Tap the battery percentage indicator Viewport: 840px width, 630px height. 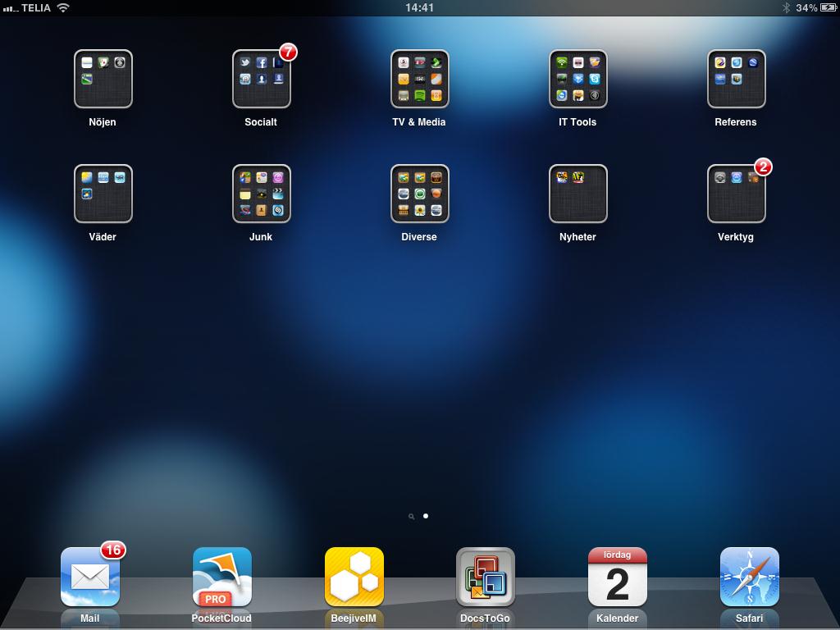point(806,7)
